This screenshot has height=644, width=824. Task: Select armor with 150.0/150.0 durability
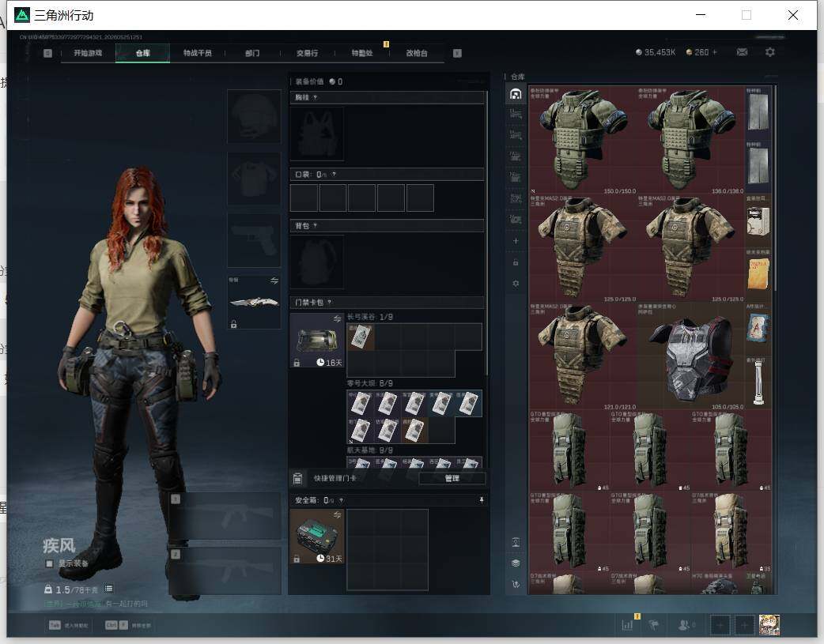pos(583,140)
